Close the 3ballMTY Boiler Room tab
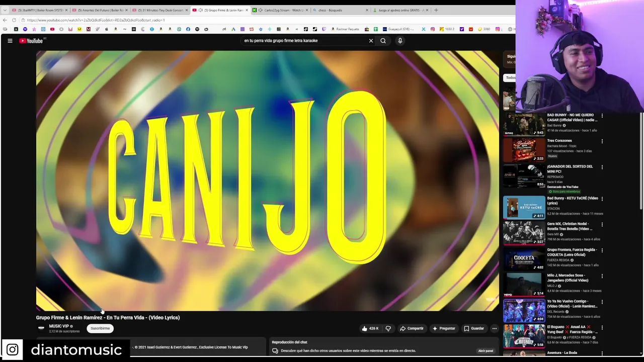644x362 pixels. pyautogui.click(x=66, y=10)
